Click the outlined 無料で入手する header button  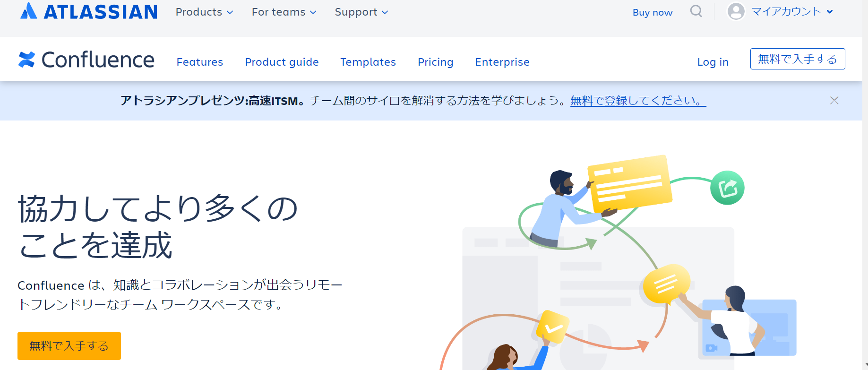798,59
